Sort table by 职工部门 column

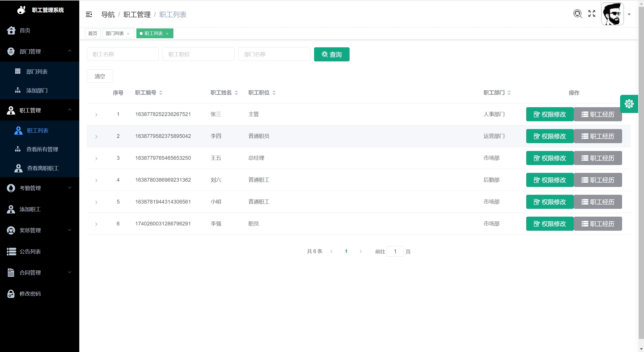coord(509,93)
